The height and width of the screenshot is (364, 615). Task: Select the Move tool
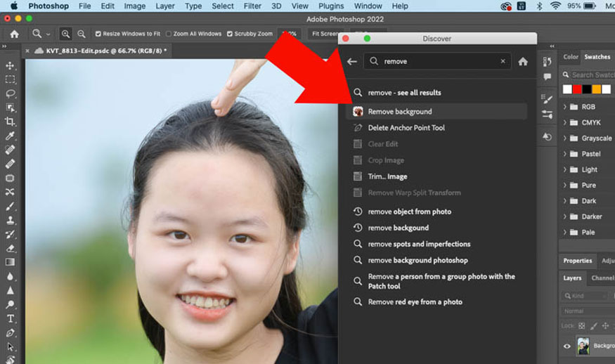11,65
